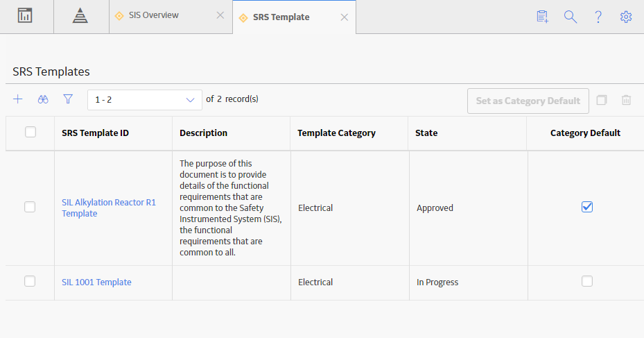The height and width of the screenshot is (338, 644).
Task: Open the filter funnel icon
Action: pos(68,99)
